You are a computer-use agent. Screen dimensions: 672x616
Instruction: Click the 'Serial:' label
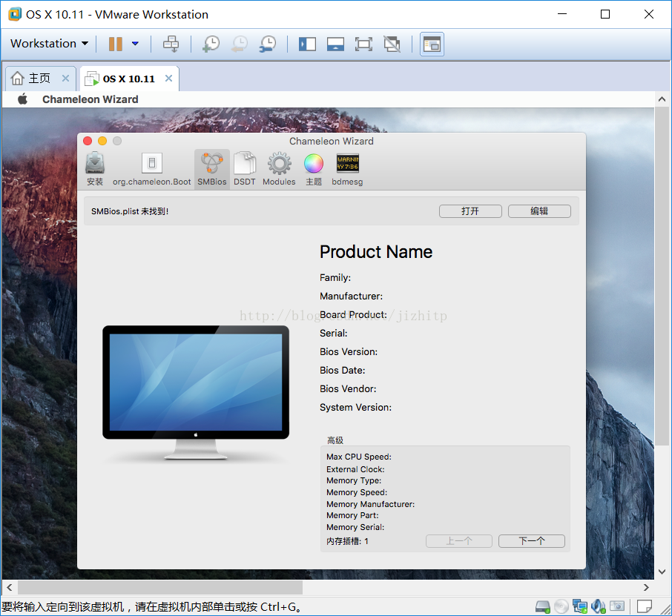(334, 334)
